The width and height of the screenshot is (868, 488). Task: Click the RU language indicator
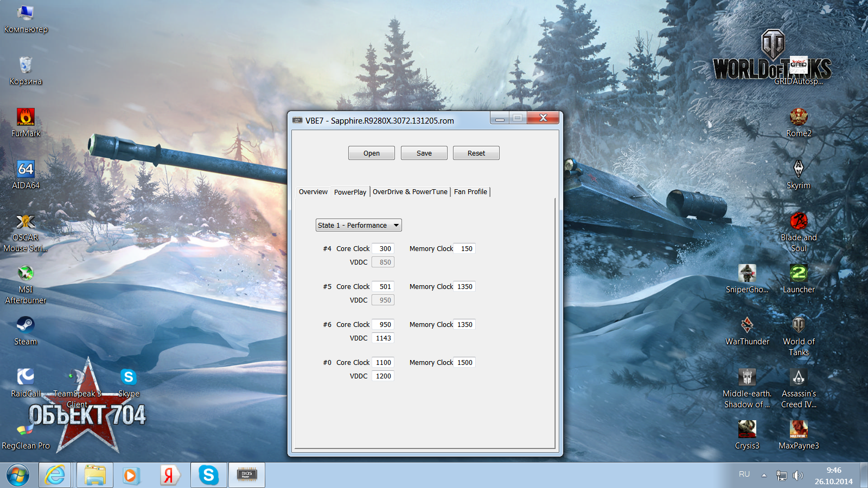[744, 474]
